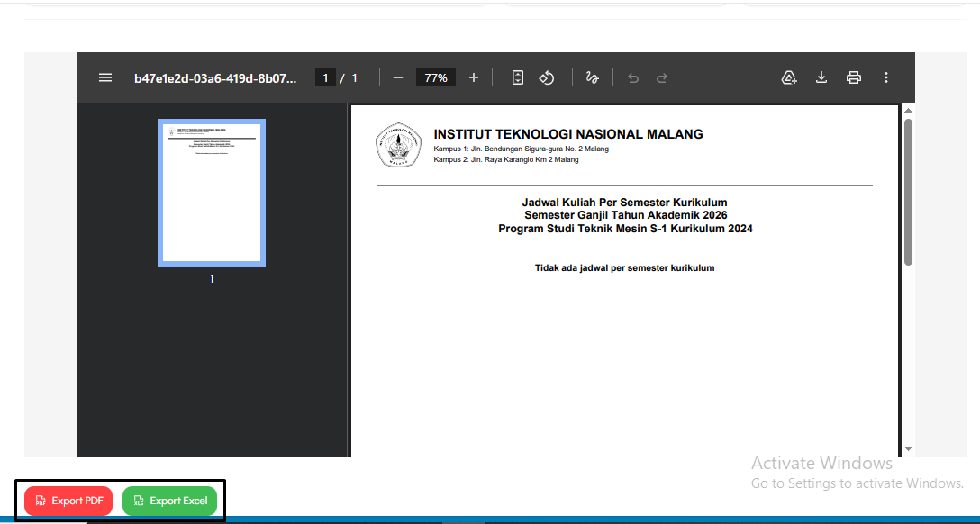Screen dimensions: 980x524
Task: Click the heading INSTITUT TEKNOLOGI NASIONAL MALANG
Action: (568, 134)
